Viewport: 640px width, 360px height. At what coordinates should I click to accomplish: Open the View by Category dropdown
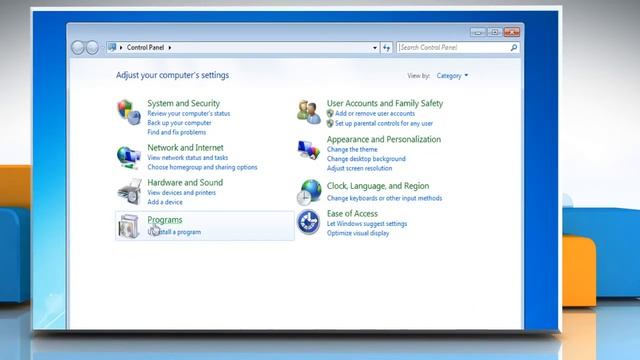452,76
